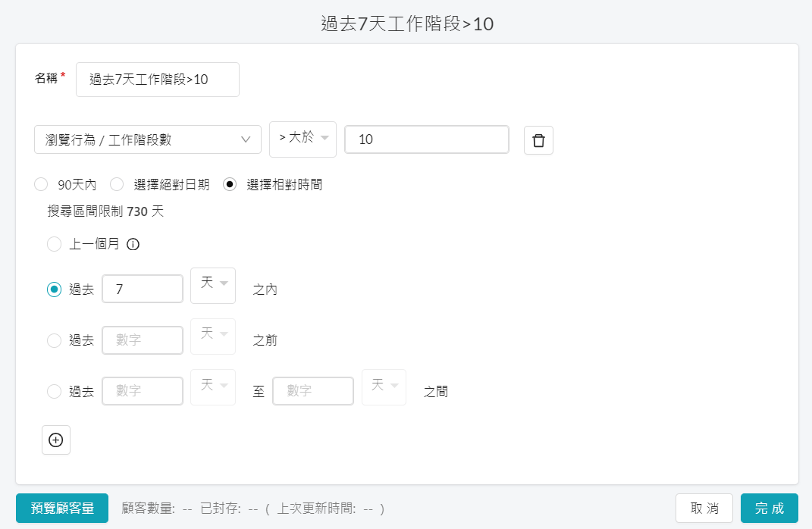The height and width of the screenshot is (529, 812).
Task: Click the plus circle add condition icon
Action: click(56, 440)
